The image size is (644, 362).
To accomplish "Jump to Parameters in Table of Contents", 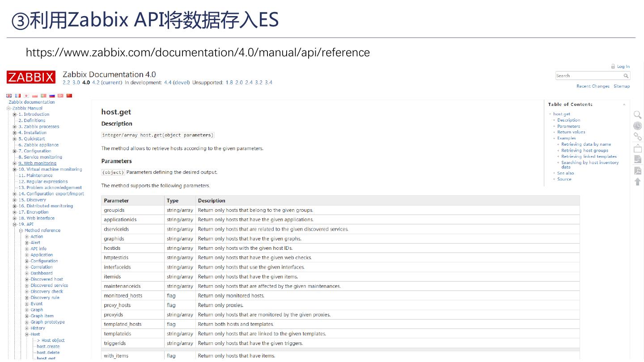I will click(569, 126).
